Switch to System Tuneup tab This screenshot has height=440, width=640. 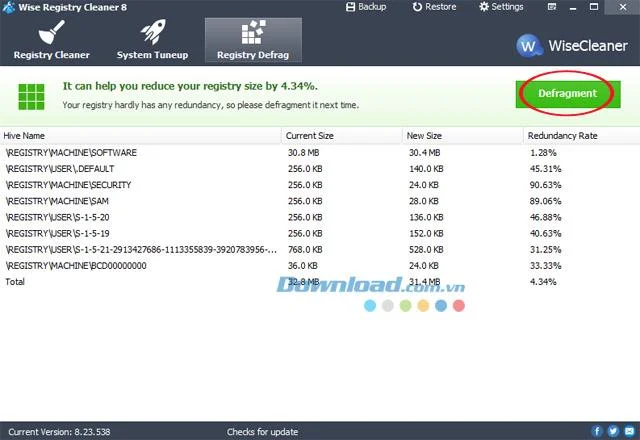point(152,40)
